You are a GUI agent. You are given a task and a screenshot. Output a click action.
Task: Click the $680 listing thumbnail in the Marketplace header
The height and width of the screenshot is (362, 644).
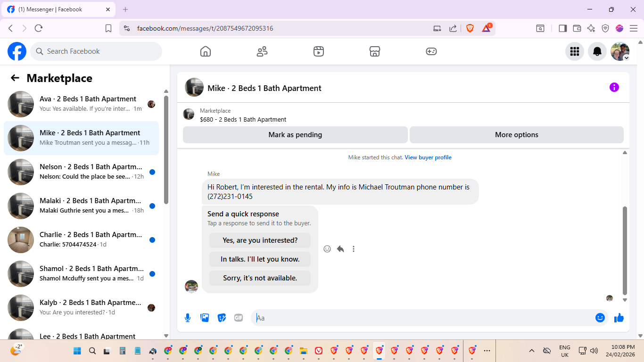click(189, 114)
